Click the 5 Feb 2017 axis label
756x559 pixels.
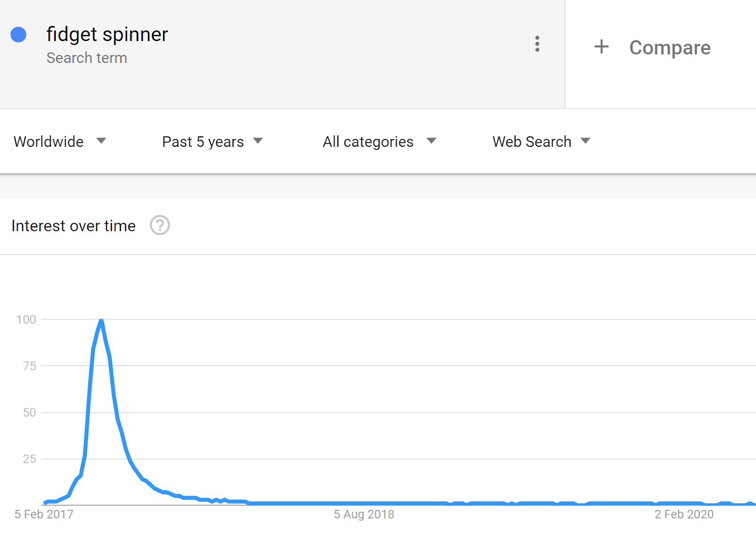pos(44,514)
